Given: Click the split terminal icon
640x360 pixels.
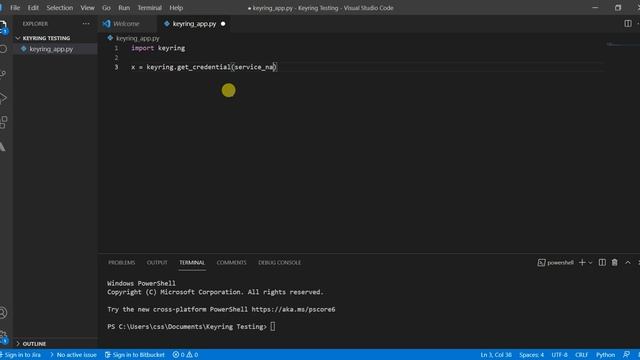Looking at the screenshot, I should (x=602, y=262).
